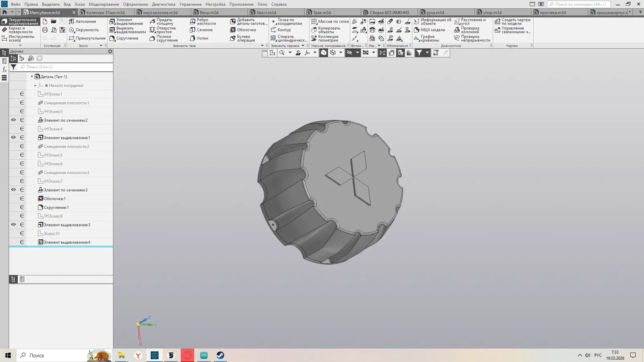Open Информация об объекте diagnostics

coord(433,22)
